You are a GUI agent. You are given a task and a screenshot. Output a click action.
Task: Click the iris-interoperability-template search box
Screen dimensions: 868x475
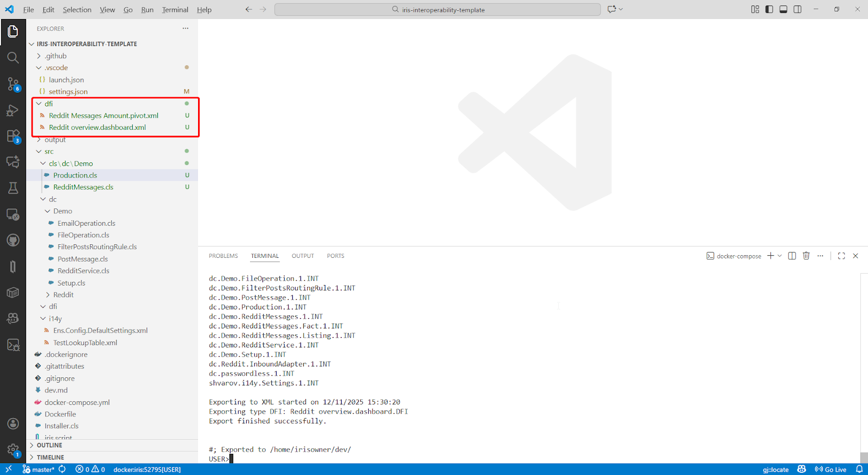click(x=437, y=10)
